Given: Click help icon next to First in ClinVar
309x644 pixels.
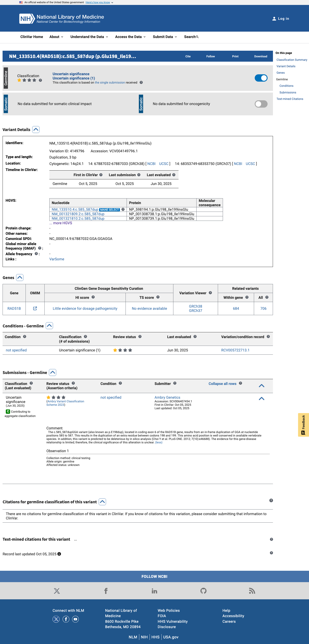Looking at the screenshot, I should (x=101, y=175).
